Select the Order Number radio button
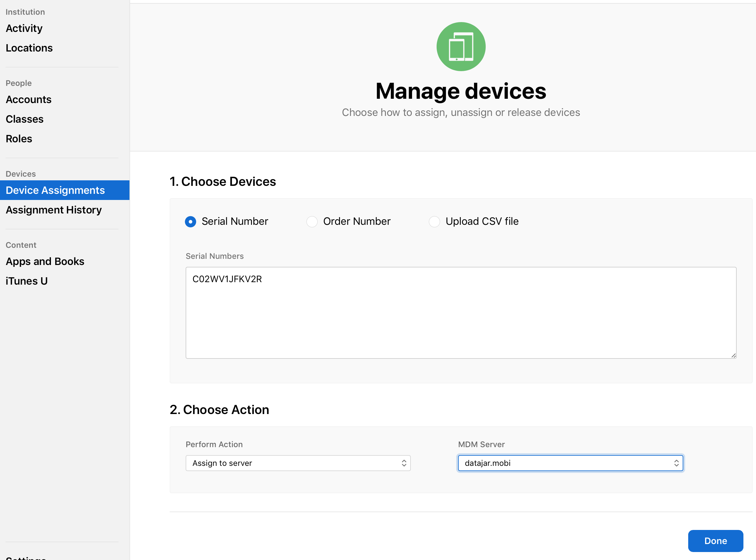Screen dimensions: 756x560 [x=312, y=222]
